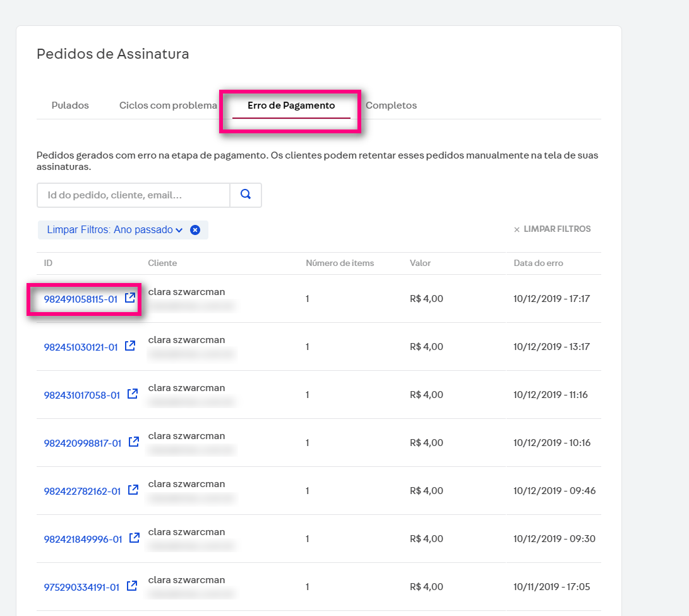The height and width of the screenshot is (616, 689).
Task: Open external link icon for order 982422782162-01
Action: point(133,490)
